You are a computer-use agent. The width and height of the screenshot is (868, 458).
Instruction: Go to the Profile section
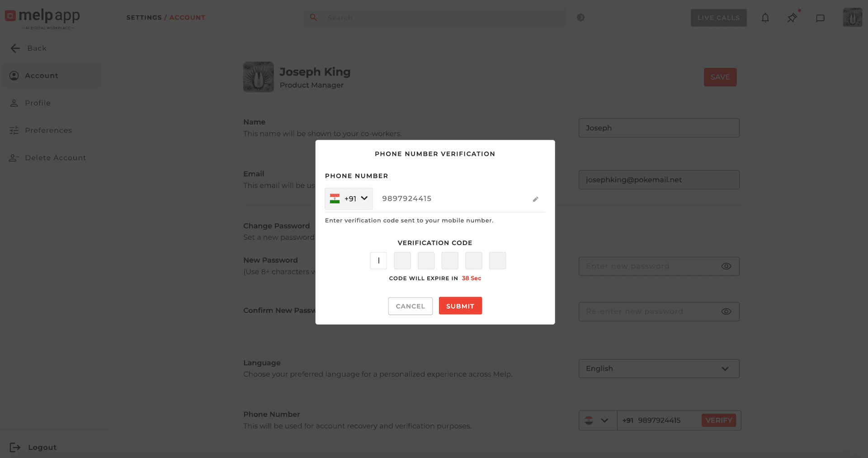(38, 103)
